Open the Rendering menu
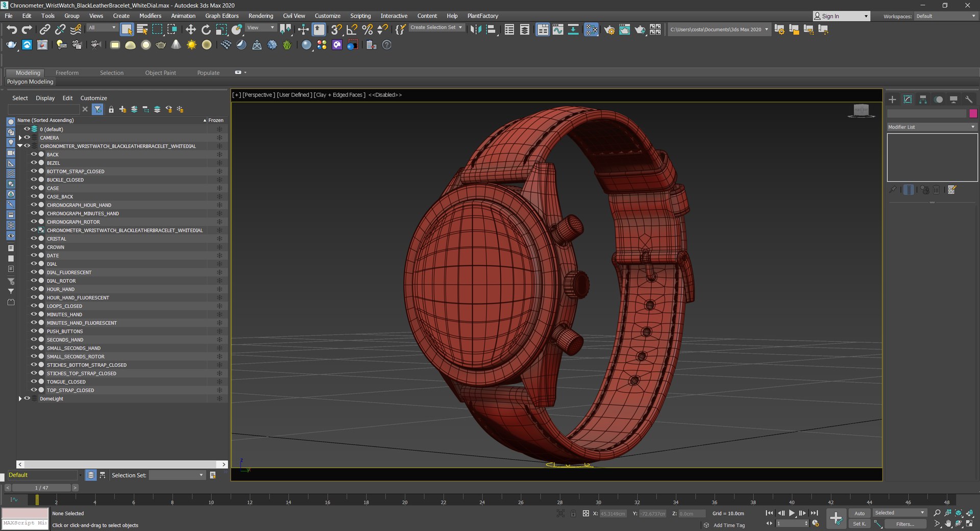Image resolution: width=980 pixels, height=531 pixels. click(x=260, y=16)
